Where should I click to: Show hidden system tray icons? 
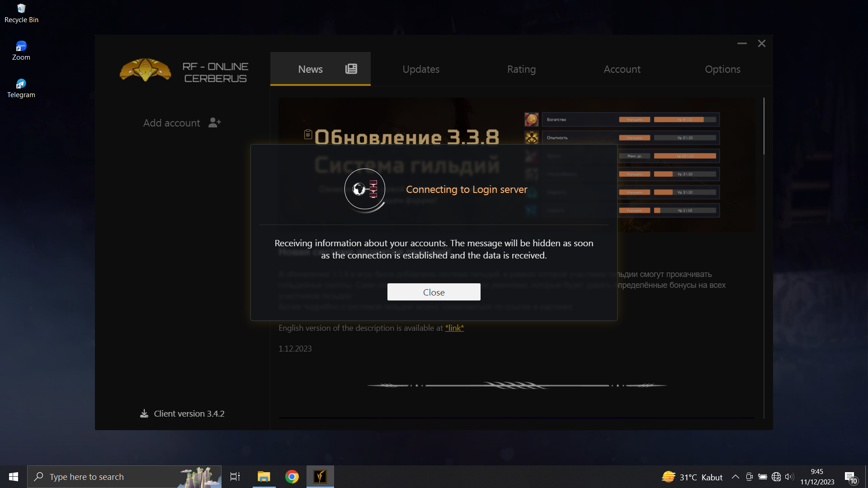click(736, 477)
